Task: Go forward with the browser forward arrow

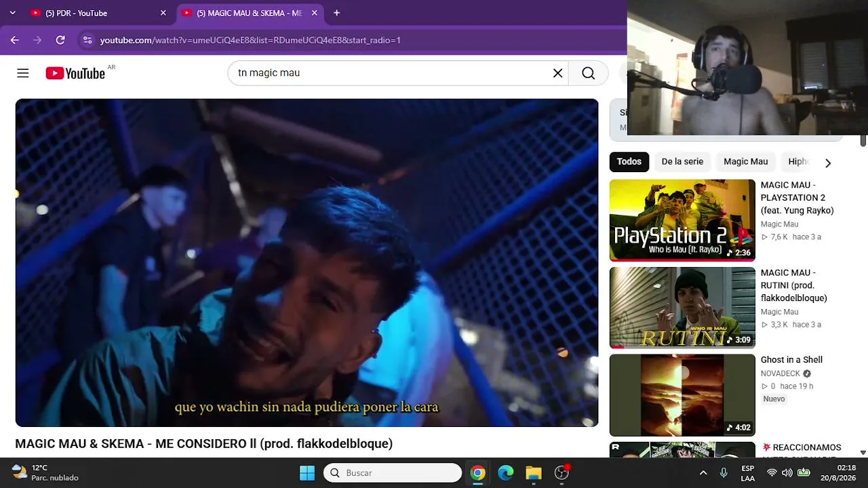Action: [37, 40]
